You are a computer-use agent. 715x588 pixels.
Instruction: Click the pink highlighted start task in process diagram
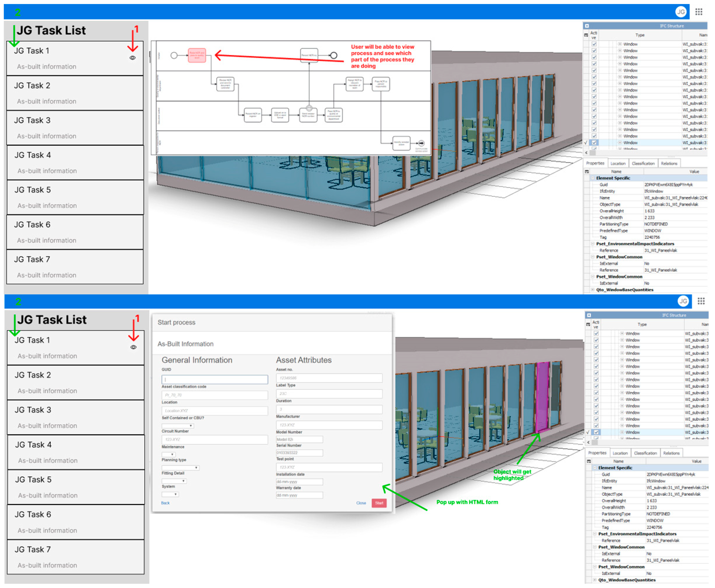click(197, 55)
